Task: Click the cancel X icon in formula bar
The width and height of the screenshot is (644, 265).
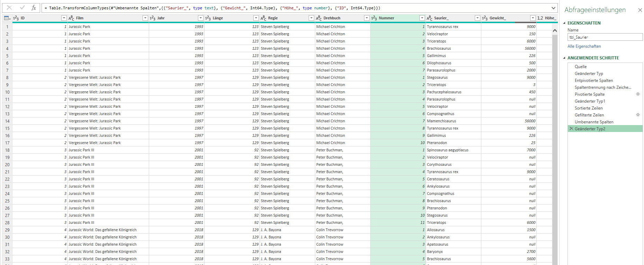Action: point(9,8)
